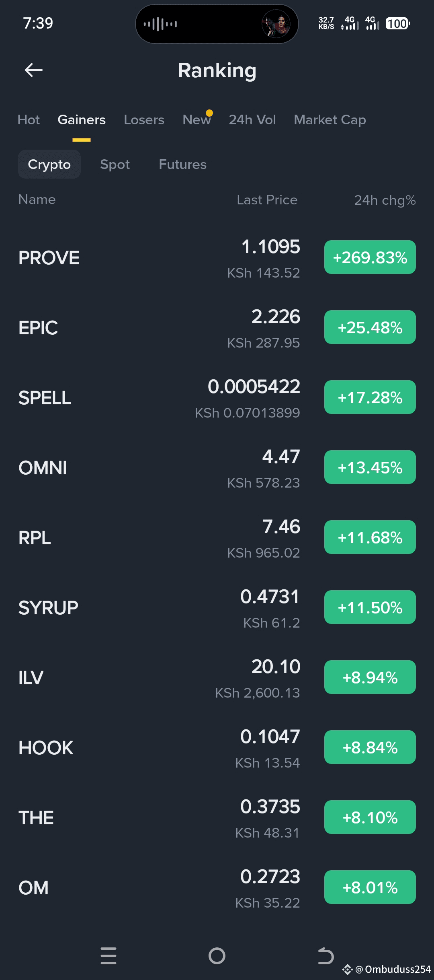434x980 pixels.
Task: Switch to the 24h Vol tab
Action: click(x=252, y=120)
